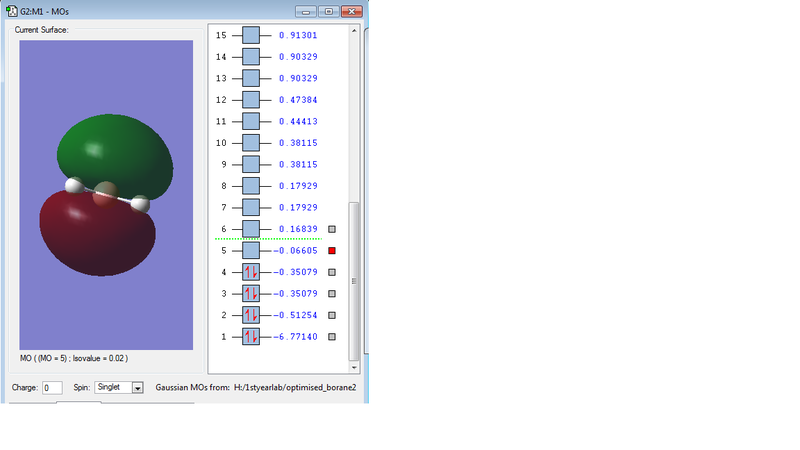
Task: Select orbital box for MO 8
Action: tap(251, 186)
